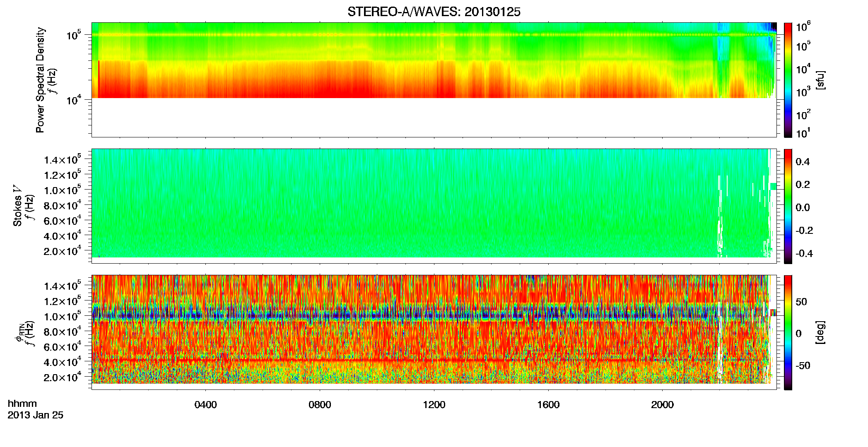Click the power spectral density spectrogram panel
The image size is (868, 447).
coord(434,79)
